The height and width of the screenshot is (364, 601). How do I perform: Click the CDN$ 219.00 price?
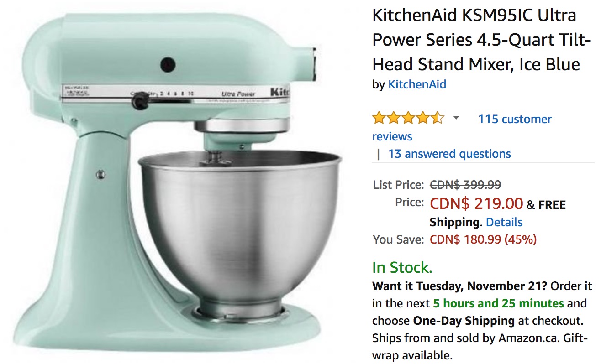[x=476, y=203]
